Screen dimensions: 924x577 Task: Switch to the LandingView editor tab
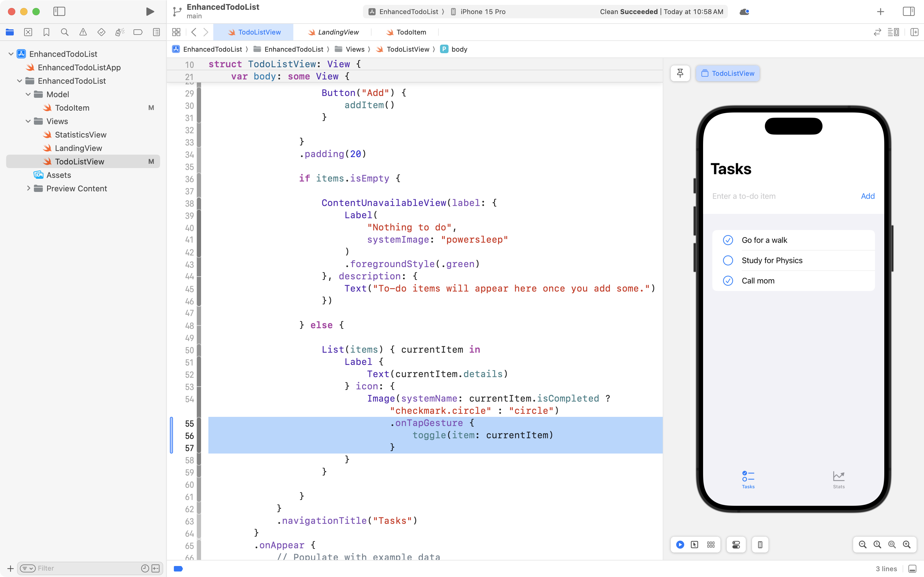tap(338, 32)
